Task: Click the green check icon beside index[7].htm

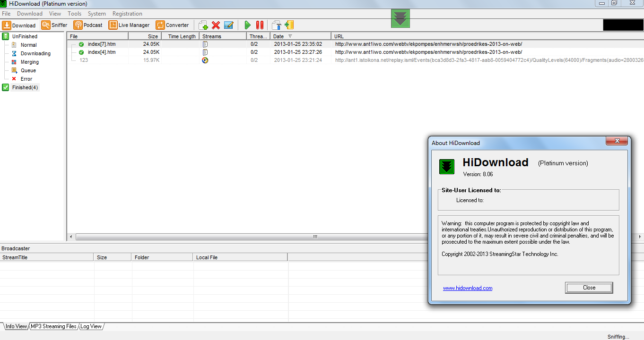Action: pyautogui.click(x=81, y=44)
